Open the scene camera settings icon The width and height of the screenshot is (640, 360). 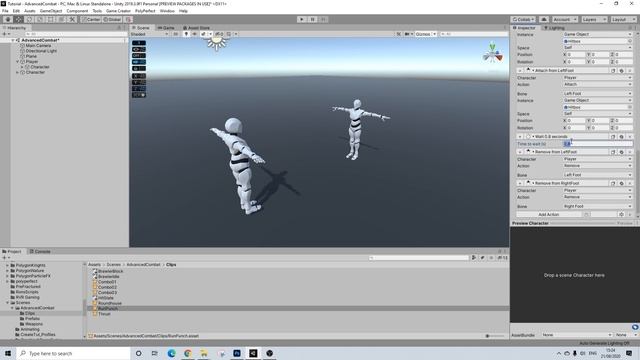(x=408, y=34)
